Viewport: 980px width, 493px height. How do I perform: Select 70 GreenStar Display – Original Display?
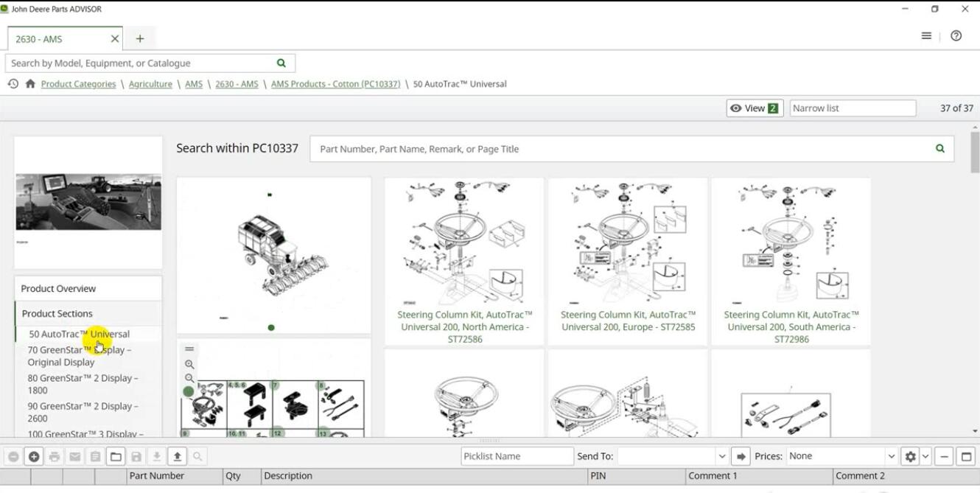coord(80,356)
